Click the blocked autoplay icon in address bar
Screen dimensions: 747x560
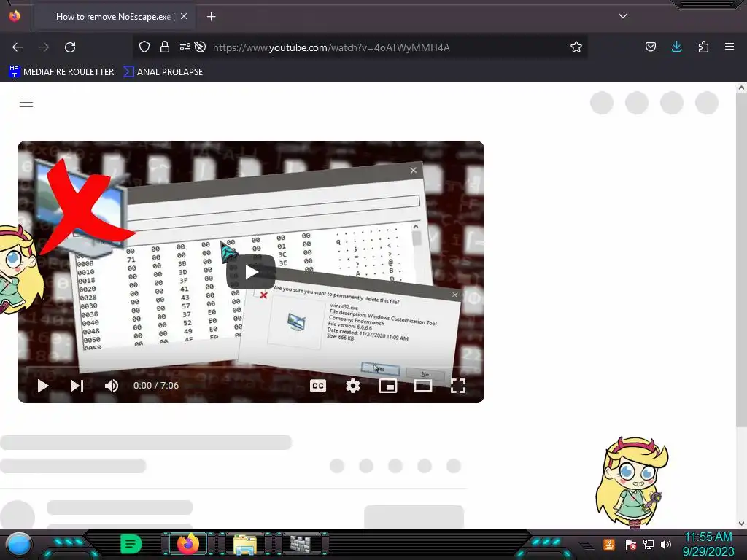pos(201,47)
